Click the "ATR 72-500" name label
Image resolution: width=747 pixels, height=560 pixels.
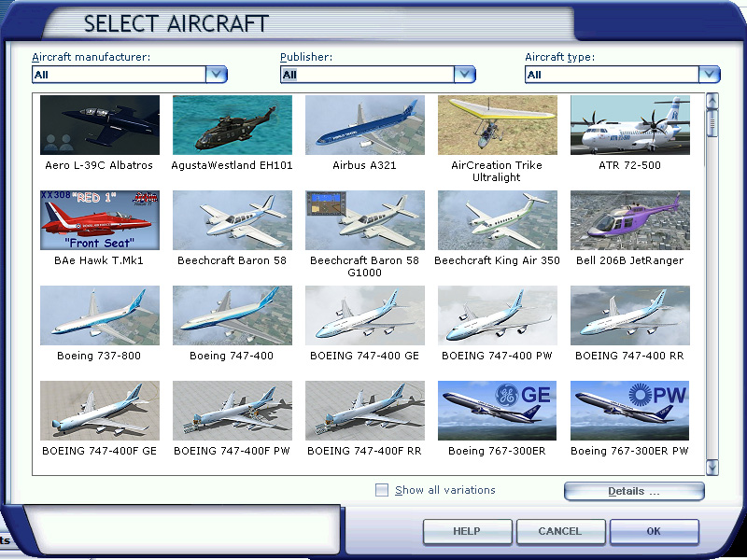pyautogui.click(x=629, y=165)
